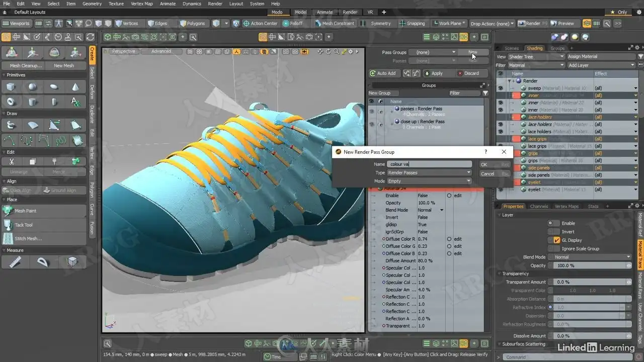The image size is (644, 362).
Task: Activate the Text primitive tool
Action: click(75, 102)
